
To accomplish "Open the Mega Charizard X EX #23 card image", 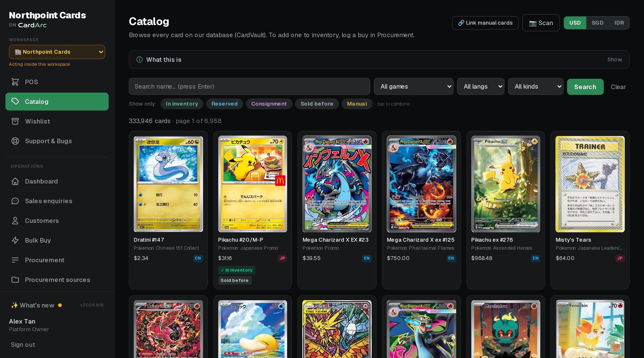I will (337, 184).
